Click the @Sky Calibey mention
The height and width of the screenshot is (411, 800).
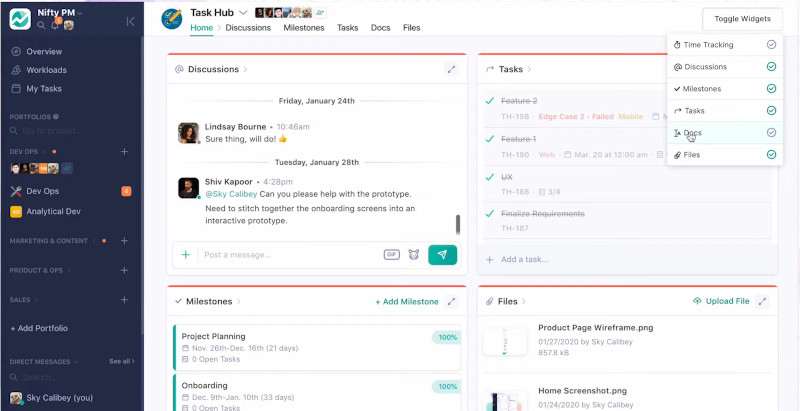(x=231, y=194)
